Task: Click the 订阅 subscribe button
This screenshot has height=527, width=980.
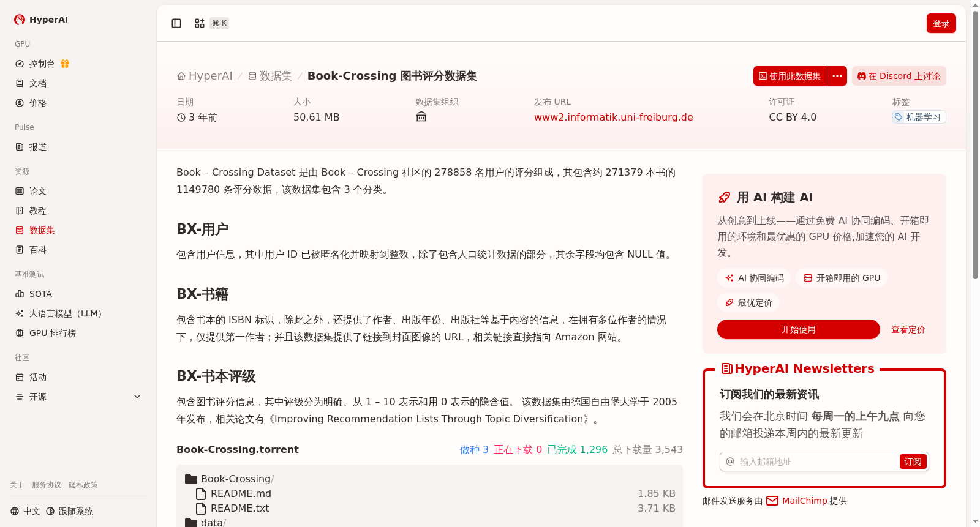Action: click(913, 462)
